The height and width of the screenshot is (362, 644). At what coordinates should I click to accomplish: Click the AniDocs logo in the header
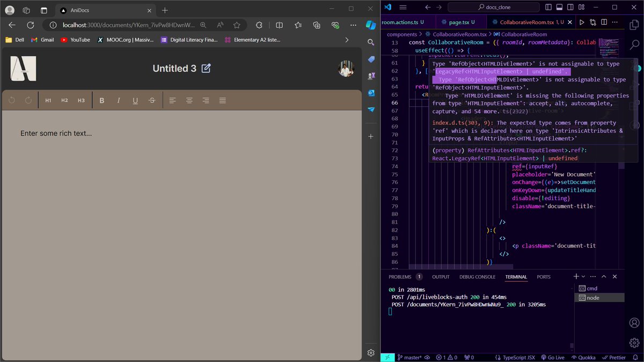tap(23, 69)
